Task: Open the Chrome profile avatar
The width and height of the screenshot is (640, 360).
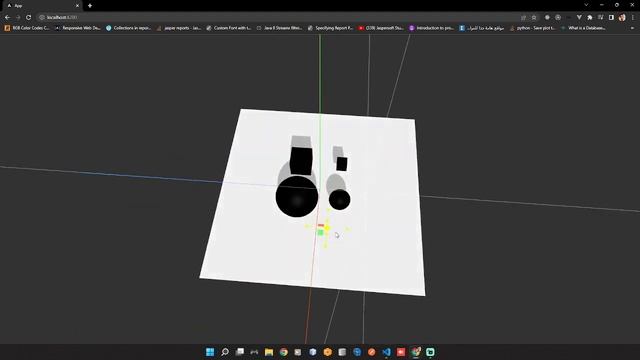Action: coord(622,18)
